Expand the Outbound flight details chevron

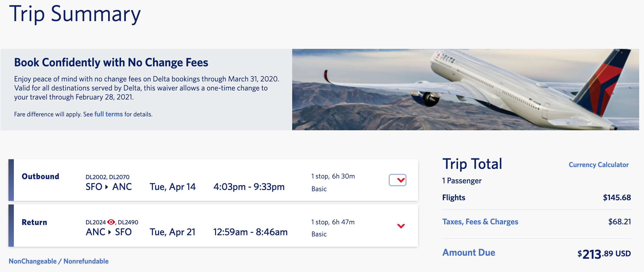398,180
